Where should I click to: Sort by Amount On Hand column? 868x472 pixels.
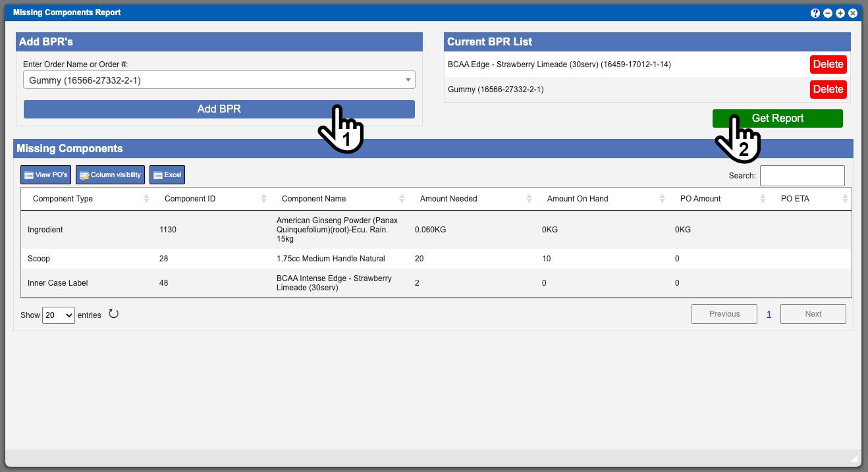pyautogui.click(x=603, y=199)
